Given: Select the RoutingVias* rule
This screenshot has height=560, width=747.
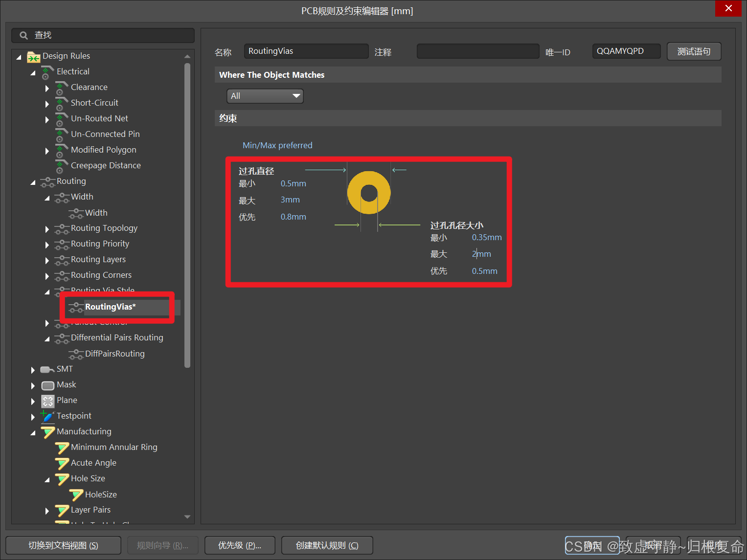Looking at the screenshot, I should [111, 307].
